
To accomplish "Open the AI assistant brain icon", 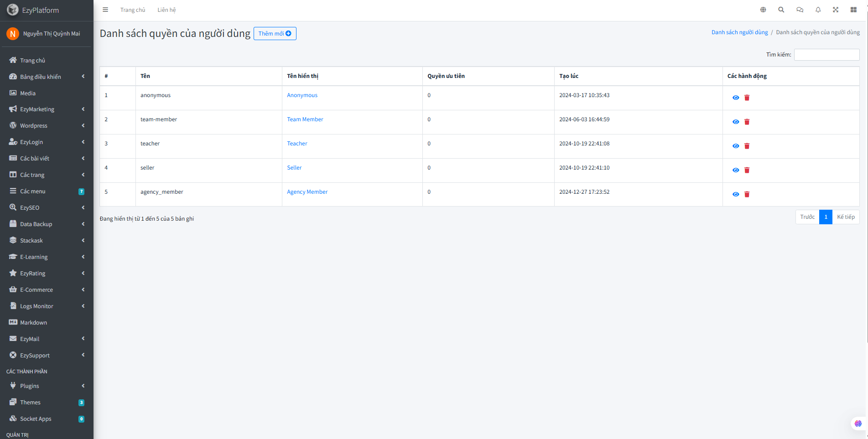I will [x=858, y=424].
